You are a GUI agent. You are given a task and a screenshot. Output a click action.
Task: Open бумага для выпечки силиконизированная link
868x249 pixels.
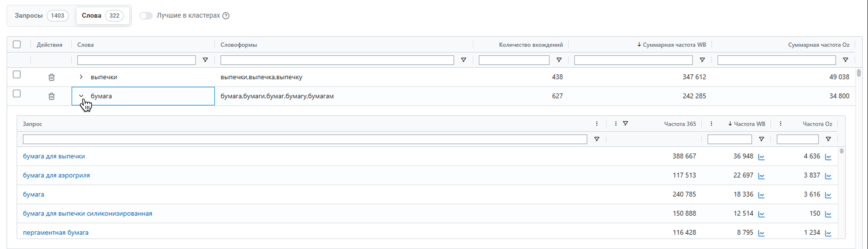point(87,214)
